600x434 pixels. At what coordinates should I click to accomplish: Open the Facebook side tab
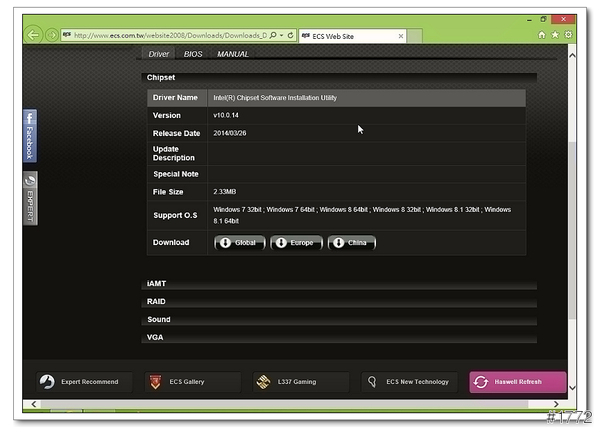pyautogui.click(x=29, y=137)
